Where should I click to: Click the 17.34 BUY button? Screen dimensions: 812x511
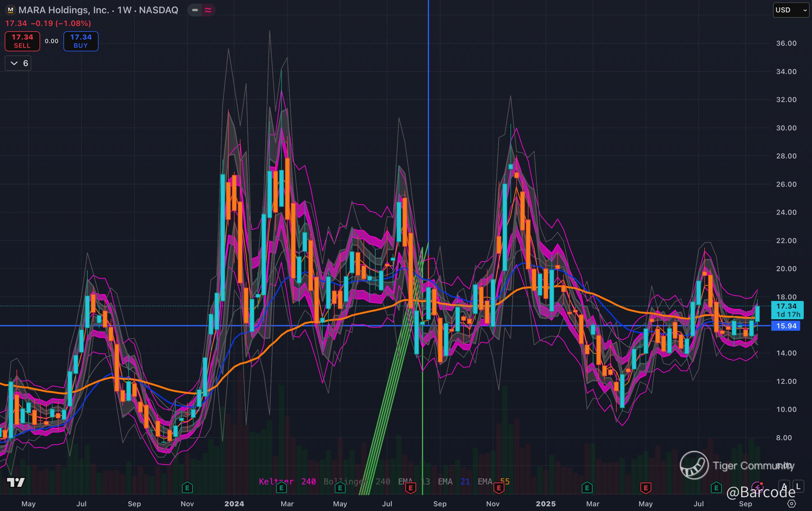(x=81, y=41)
